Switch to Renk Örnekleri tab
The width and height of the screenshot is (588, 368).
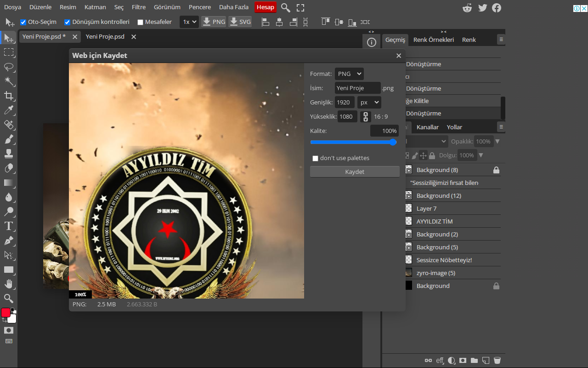[x=434, y=40]
